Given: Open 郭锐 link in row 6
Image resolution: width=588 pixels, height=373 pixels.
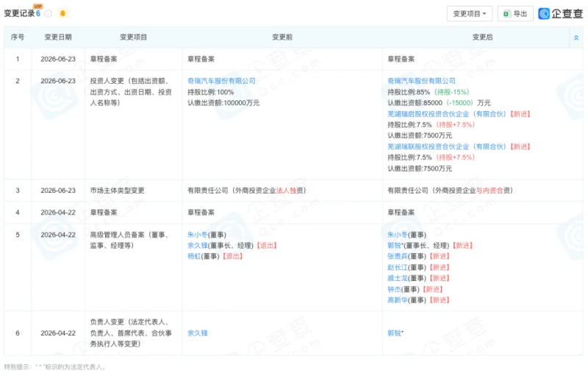Looking at the screenshot, I should [x=394, y=333].
